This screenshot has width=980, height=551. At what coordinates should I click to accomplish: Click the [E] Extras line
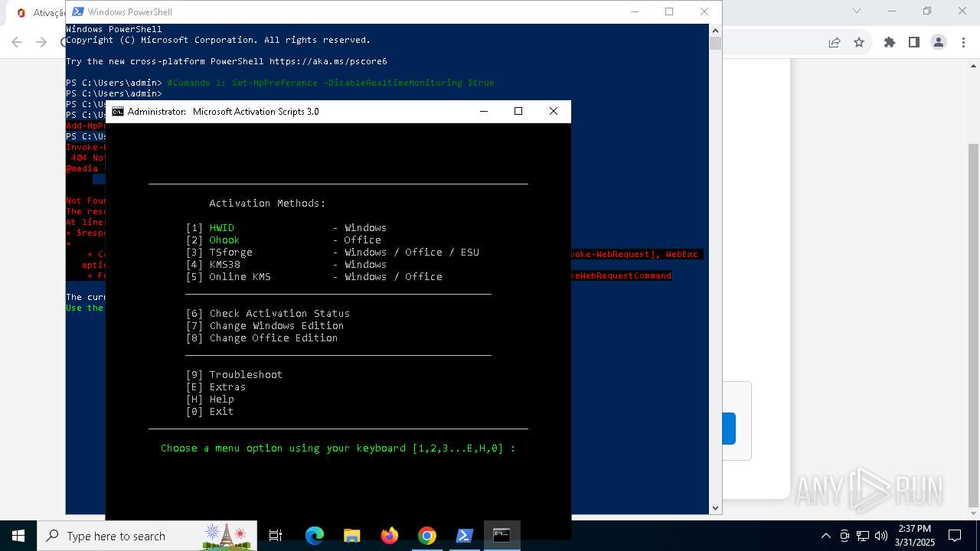216,386
